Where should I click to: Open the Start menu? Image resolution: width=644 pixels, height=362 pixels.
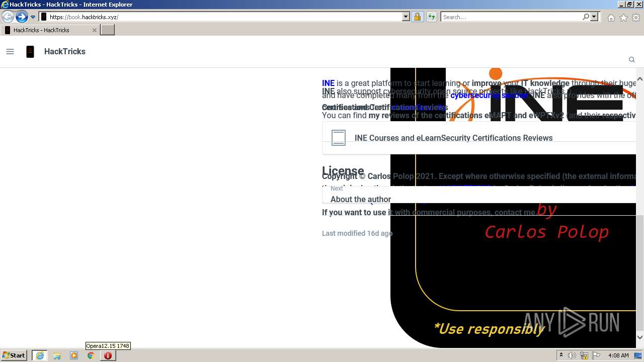[x=14, y=355]
